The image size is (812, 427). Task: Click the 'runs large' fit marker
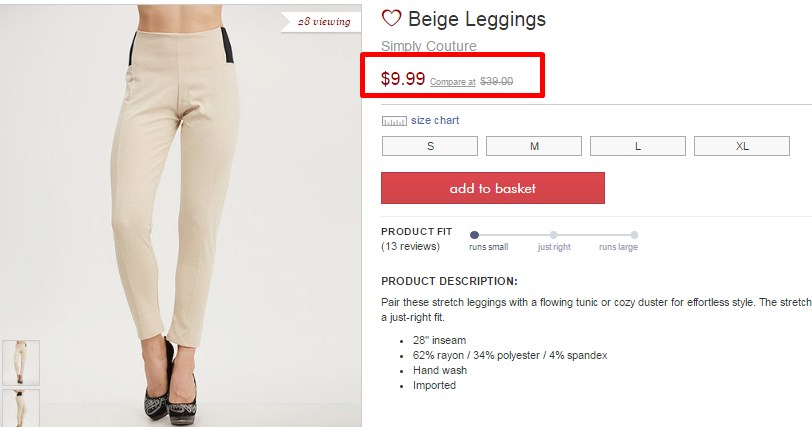point(634,235)
